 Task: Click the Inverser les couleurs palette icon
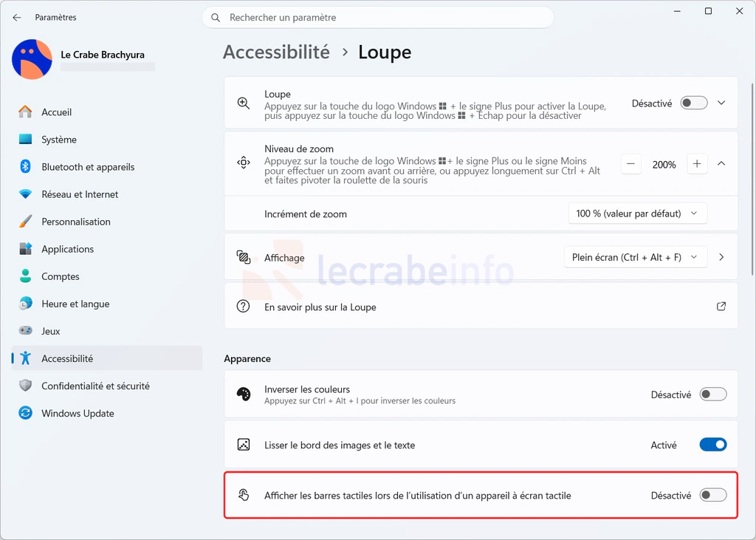click(x=244, y=394)
